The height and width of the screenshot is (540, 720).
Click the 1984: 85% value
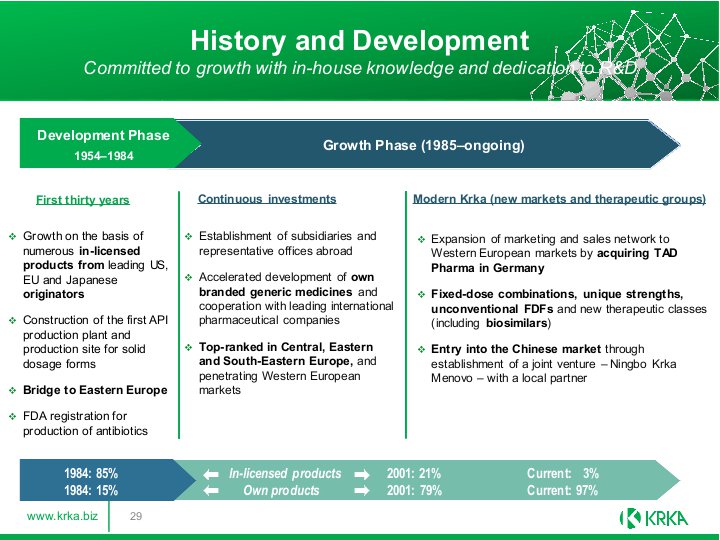pos(91,473)
